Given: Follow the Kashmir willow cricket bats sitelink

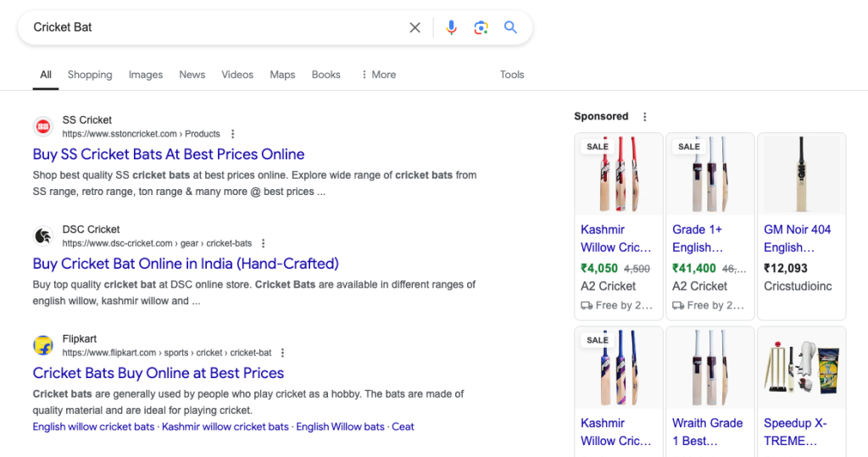Looking at the screenshot, I should tap(225, 426).
